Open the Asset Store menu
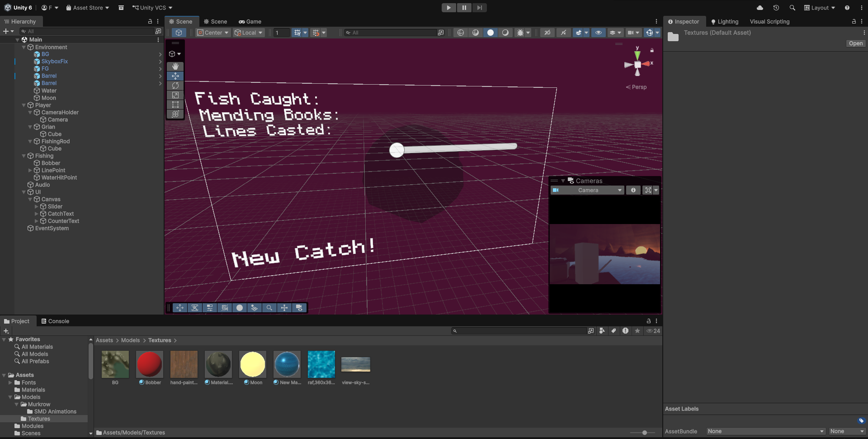Image resolution: width=868 pixels, height=439 pixels. point(88,8)
